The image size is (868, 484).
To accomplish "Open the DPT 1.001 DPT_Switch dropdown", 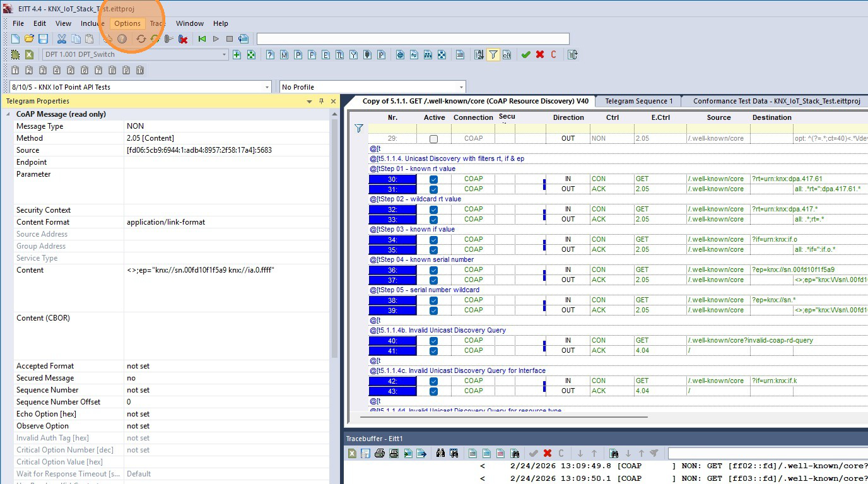I will (224, 55).
